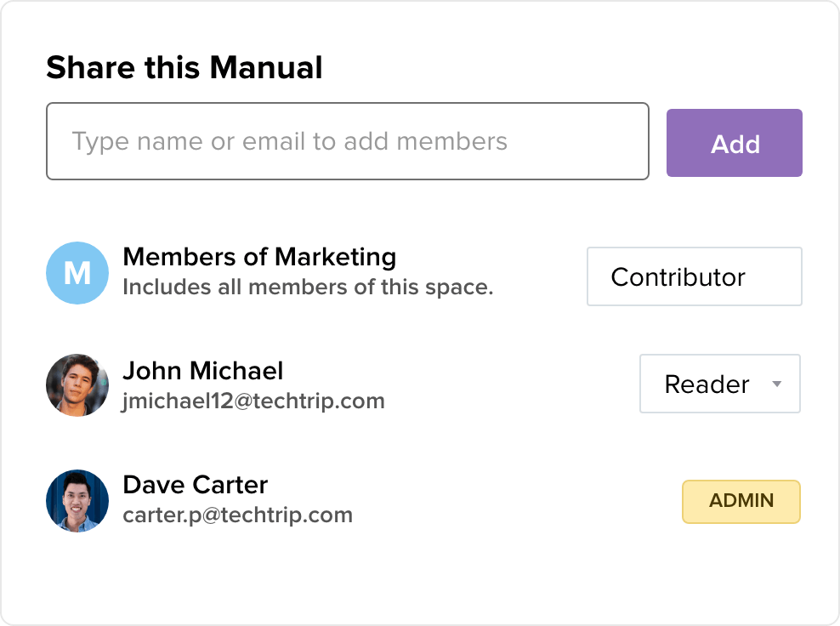This screenshot has height=626, width=840.
Task: Open the Reader role dropdown for John Michael
Action: point(719,384)
